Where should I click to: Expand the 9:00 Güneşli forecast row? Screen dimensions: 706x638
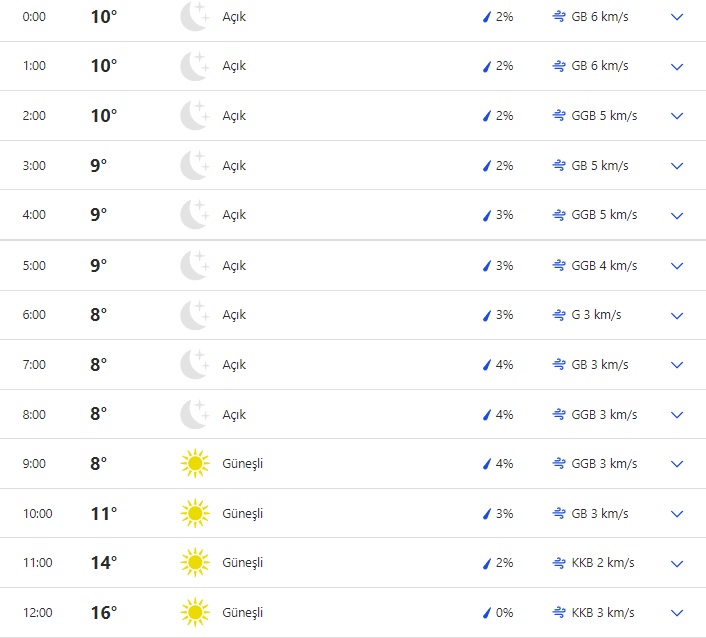tap(677, 465)
